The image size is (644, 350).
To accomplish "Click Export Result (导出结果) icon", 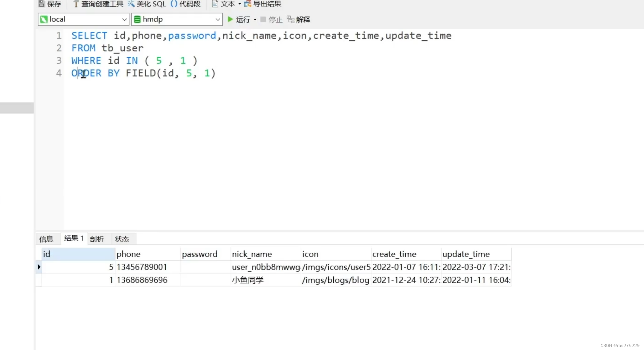I will (248, 4).
